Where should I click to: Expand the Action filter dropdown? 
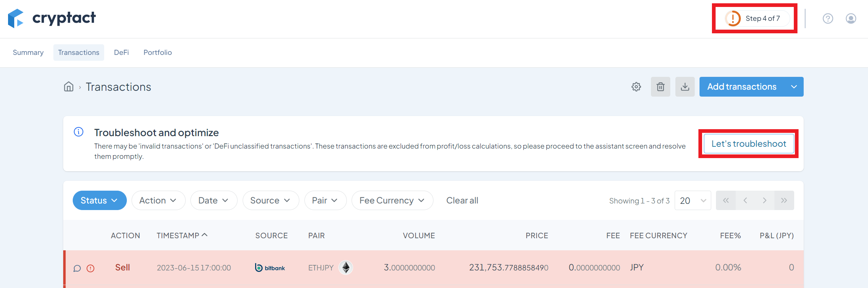pyautogui.click(x=158, y=201)
